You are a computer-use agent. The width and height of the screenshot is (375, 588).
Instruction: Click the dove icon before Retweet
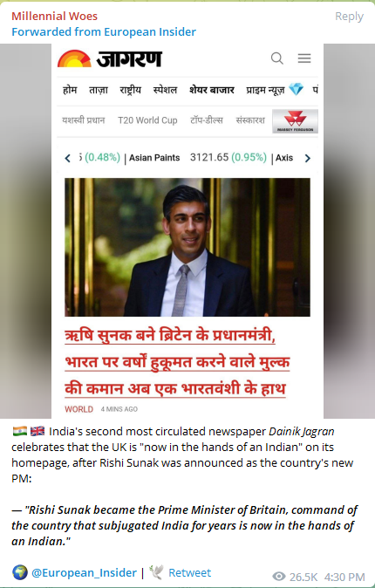coord(156,572)
